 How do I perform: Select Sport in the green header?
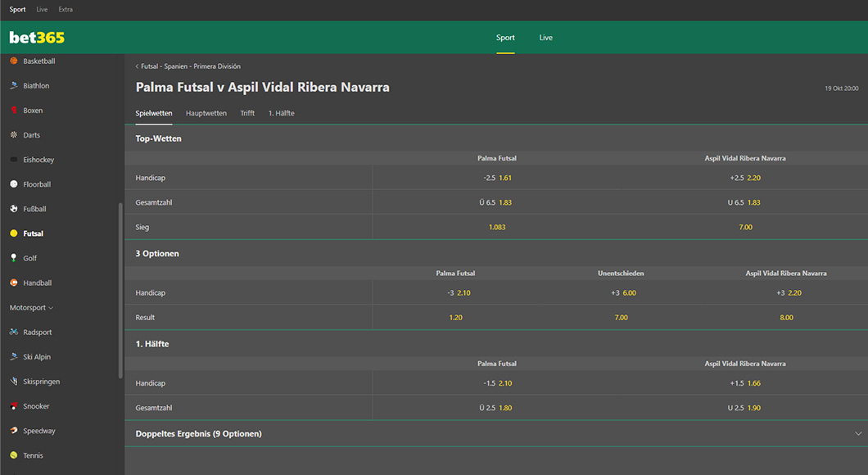(x=505, y=38)
